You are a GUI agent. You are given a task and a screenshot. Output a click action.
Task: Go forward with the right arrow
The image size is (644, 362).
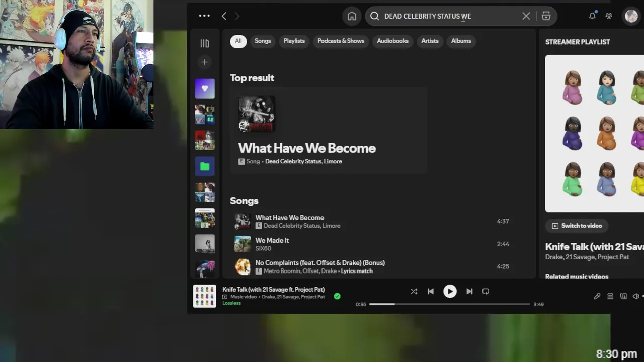click(237, 16)
